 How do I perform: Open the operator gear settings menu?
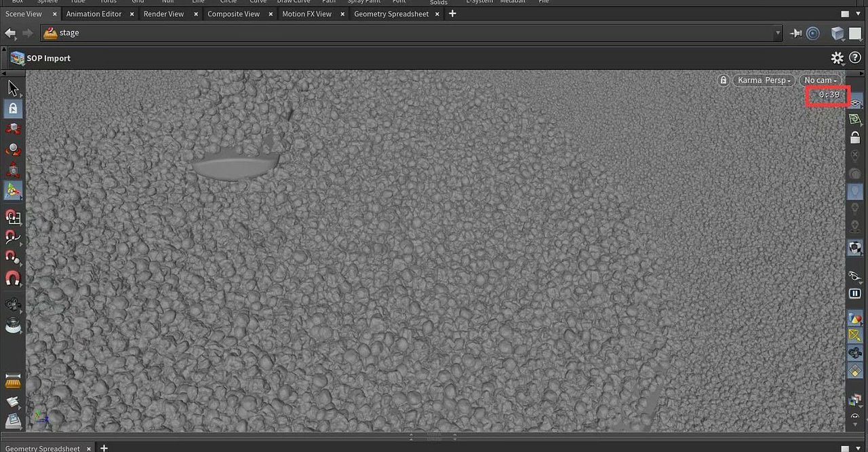pyautogui.click(x=837, y=58)
